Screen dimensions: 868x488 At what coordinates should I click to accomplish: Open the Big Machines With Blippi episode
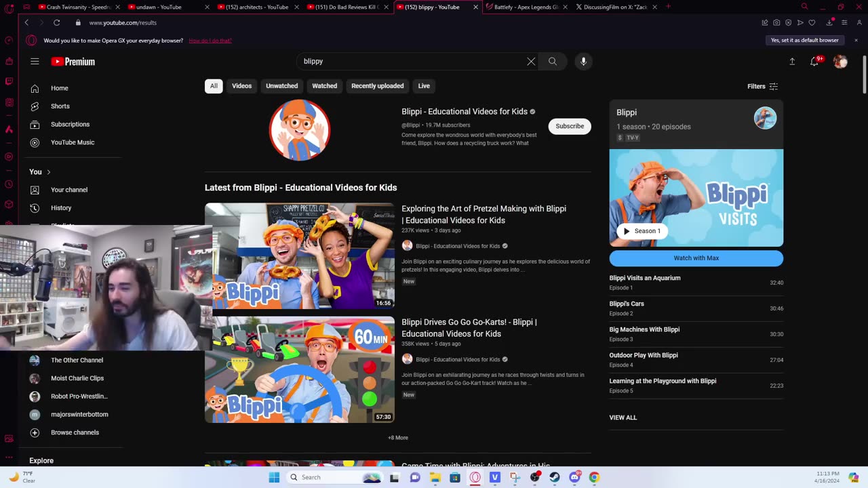[696, 334]
